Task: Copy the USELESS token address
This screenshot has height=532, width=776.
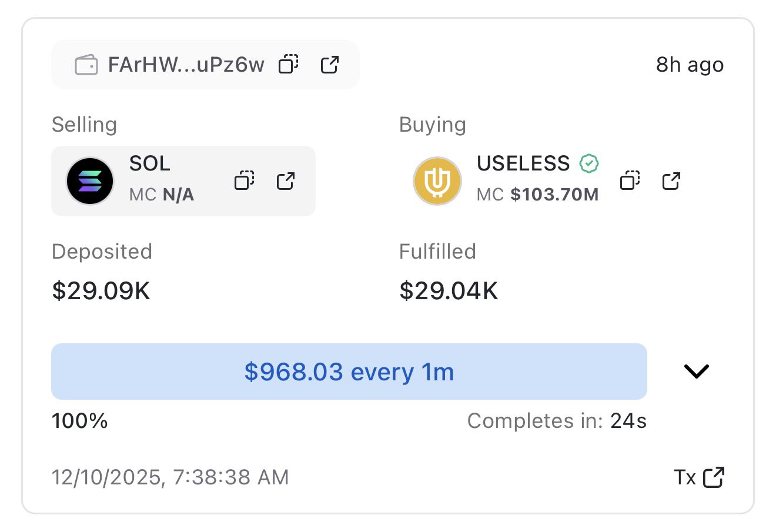Action: pyautogui.click(x=630, y=180)
